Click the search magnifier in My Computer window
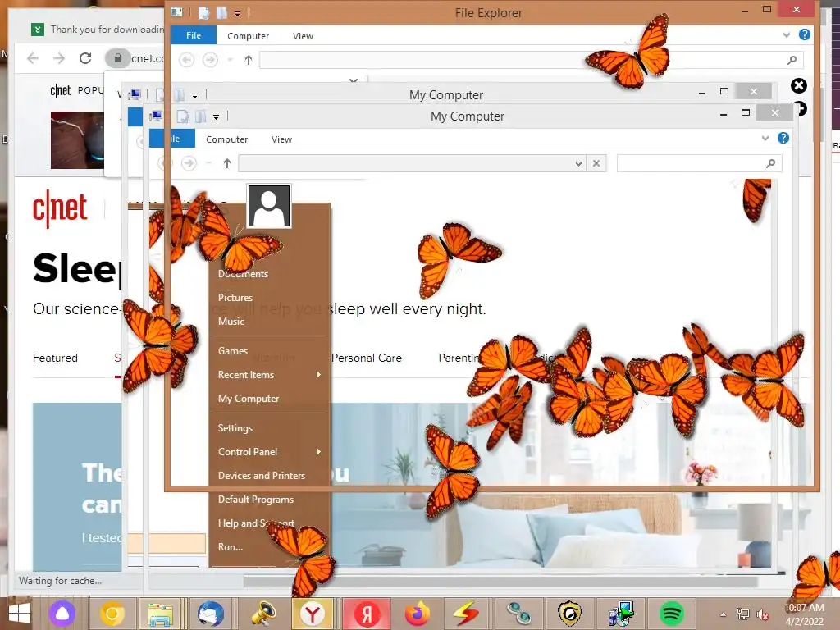The width and height of the screenshot is (840, 630). [x=771, y=163]
